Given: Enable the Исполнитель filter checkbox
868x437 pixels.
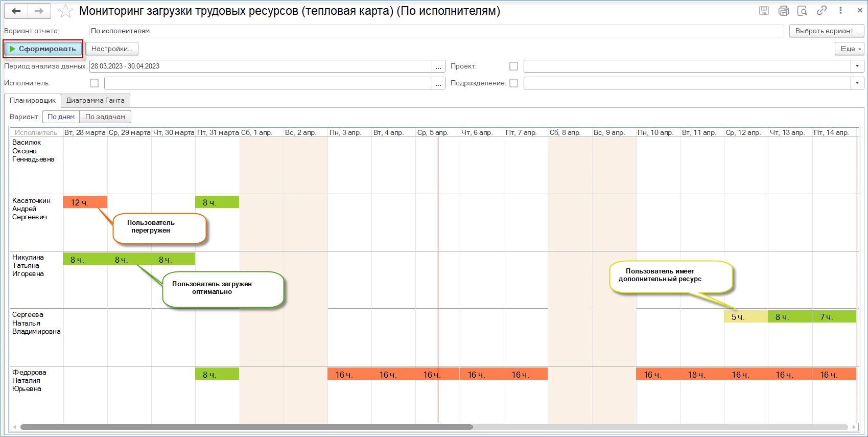Looking at the screenshot, I should (x=94, y=83).
